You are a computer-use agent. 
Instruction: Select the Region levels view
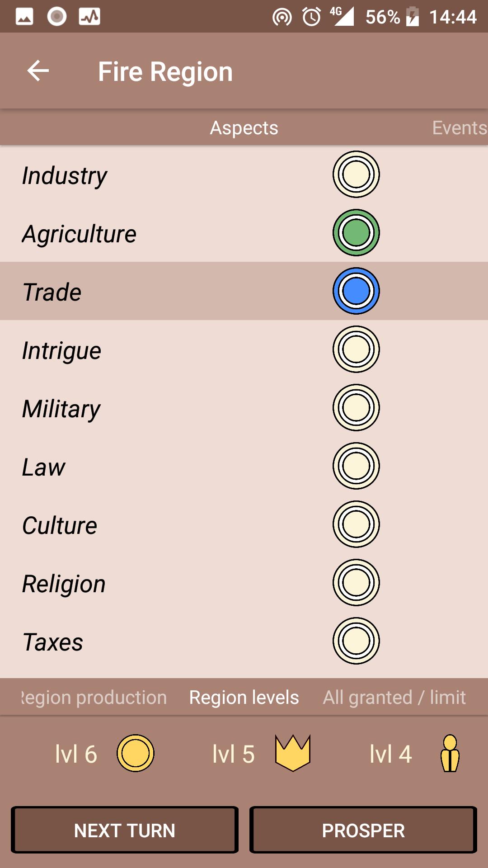pos(244,697)
